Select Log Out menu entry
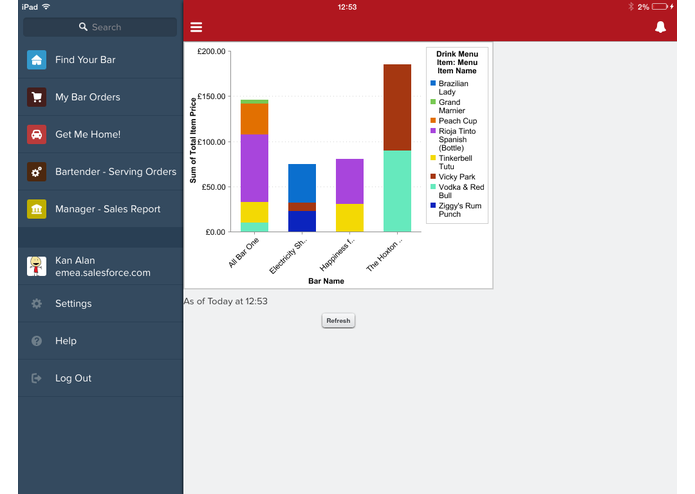The image size is (695, 494). [101, 378]
